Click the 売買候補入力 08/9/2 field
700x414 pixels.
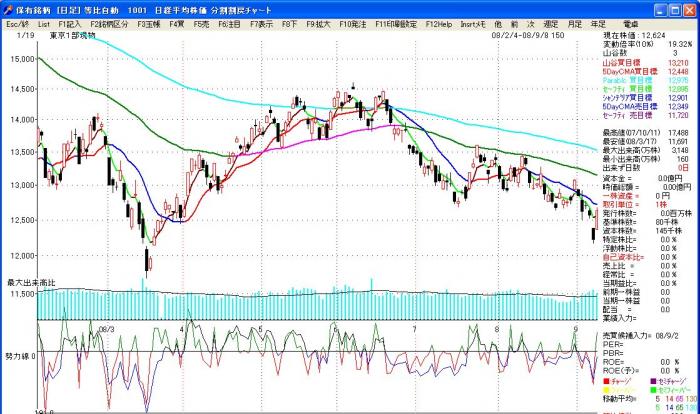pyautogui.click(x=641, y=335)
